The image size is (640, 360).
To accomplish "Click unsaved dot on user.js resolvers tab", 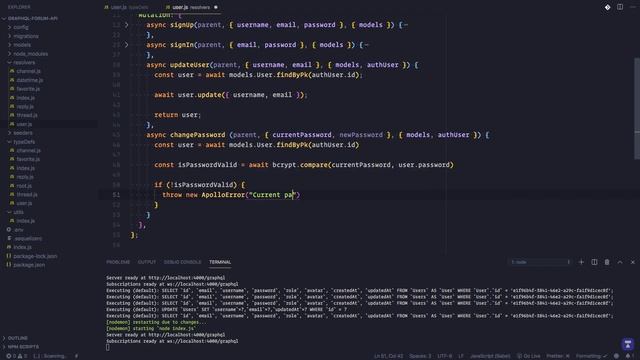I will click(216, 7).
